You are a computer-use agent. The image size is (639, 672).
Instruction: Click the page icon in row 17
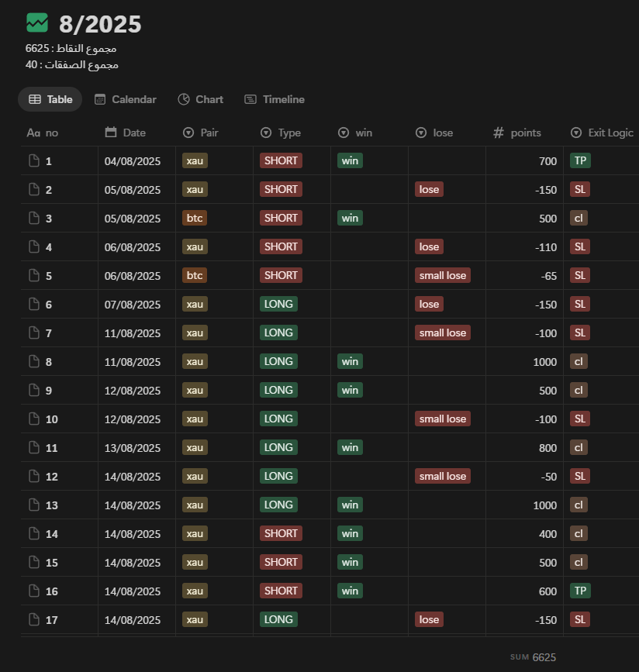tap(33, 619)
